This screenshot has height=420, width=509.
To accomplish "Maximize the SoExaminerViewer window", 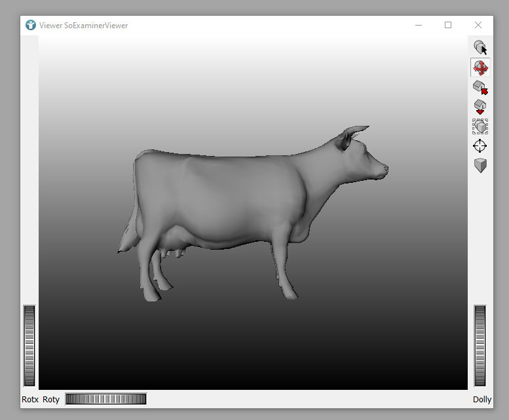I will 448,25.
